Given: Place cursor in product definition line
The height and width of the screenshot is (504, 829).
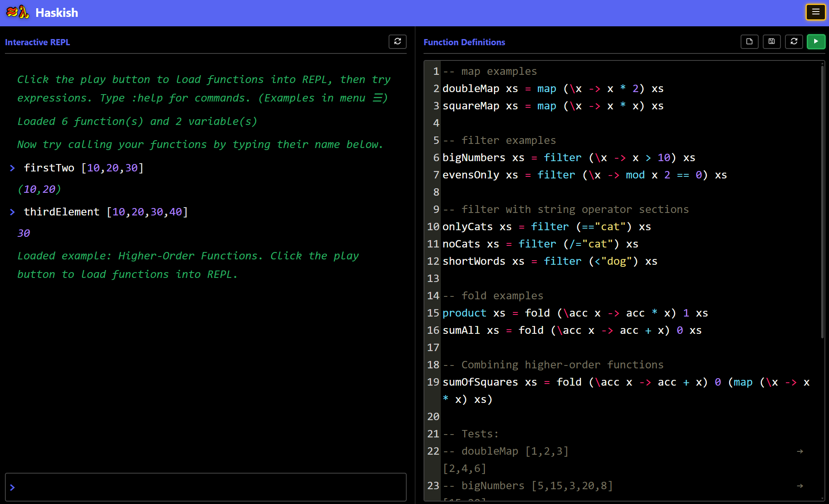Looking at the screenshot, I should 575,313.
